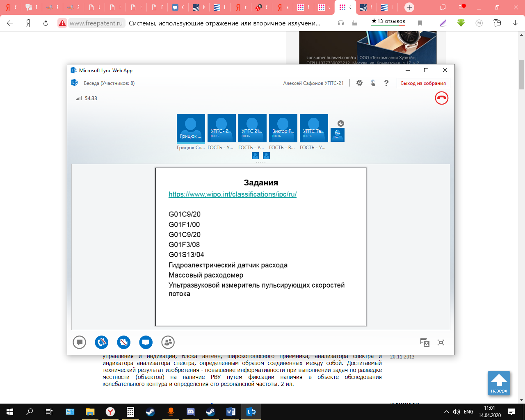Open the participants people icon
525x420 pixels.
pyautogui.click(x=168, y=342)
